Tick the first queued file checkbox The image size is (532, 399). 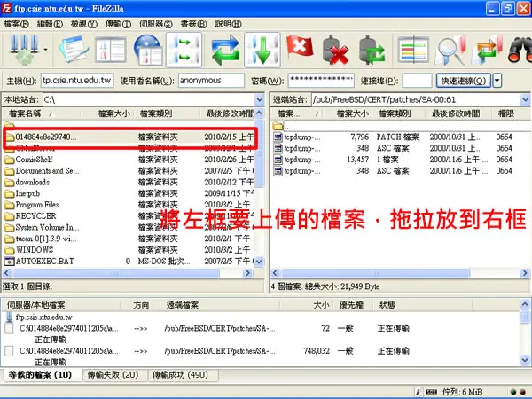coord(10,328)
